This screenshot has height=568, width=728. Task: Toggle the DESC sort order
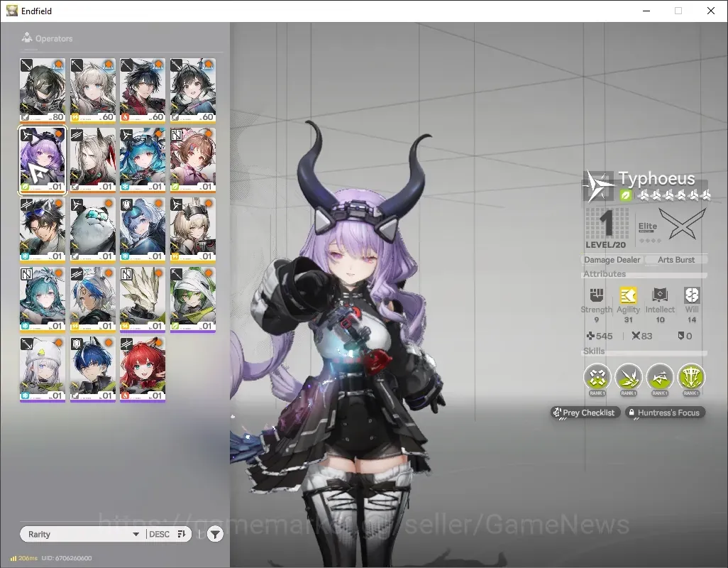click(167, 534)
